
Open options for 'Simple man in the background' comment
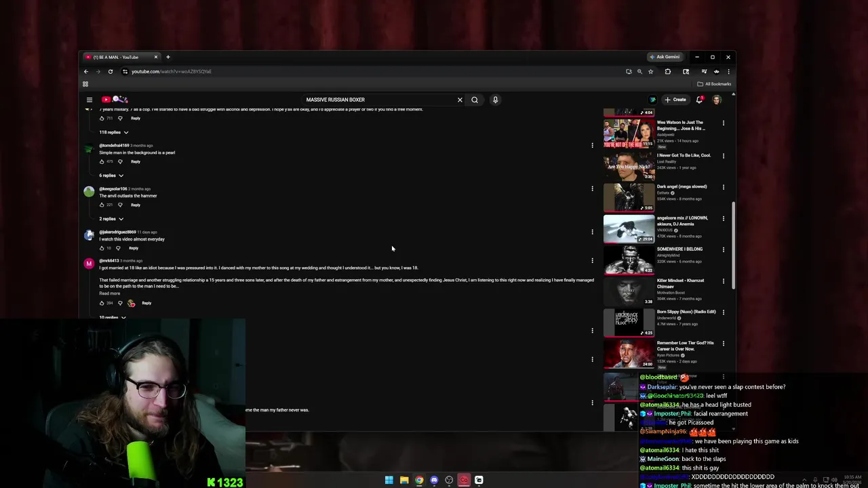coord(592,145)
